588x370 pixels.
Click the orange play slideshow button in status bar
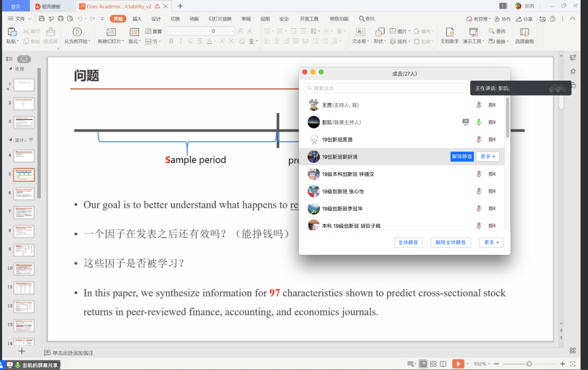pyautogui.click(x=458, y=364)
